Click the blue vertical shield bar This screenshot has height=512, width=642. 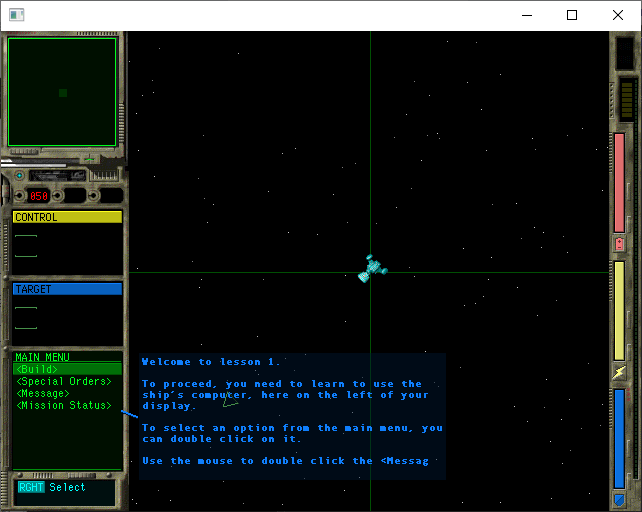click(619, 439)
